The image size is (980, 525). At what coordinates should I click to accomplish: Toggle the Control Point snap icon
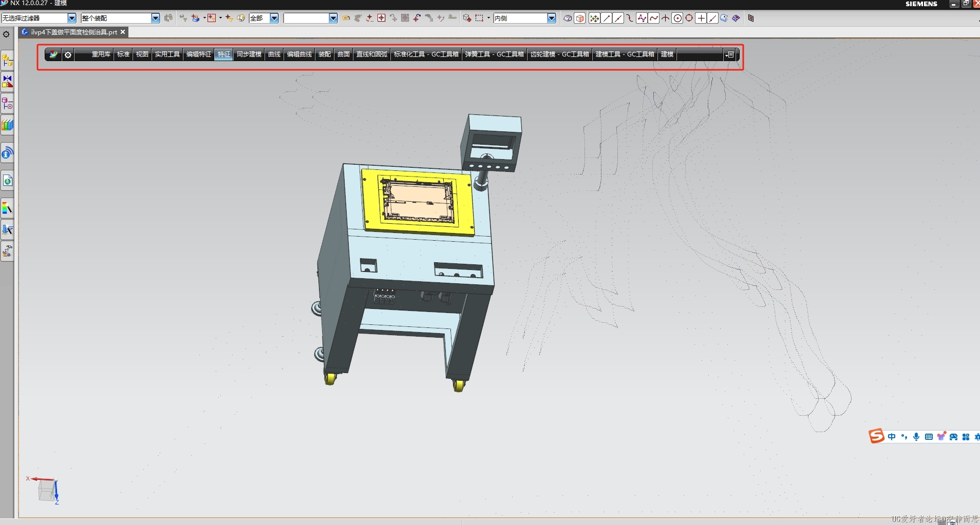click(630, 18)
